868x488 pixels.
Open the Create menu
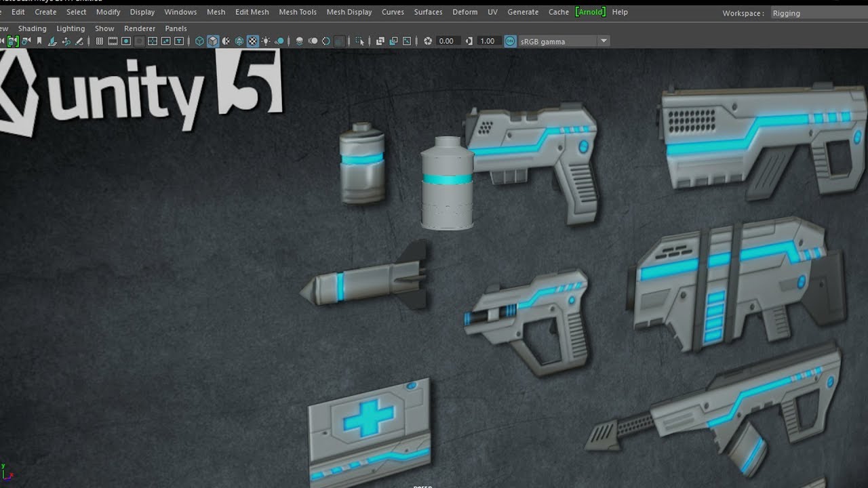coord(45,12)
